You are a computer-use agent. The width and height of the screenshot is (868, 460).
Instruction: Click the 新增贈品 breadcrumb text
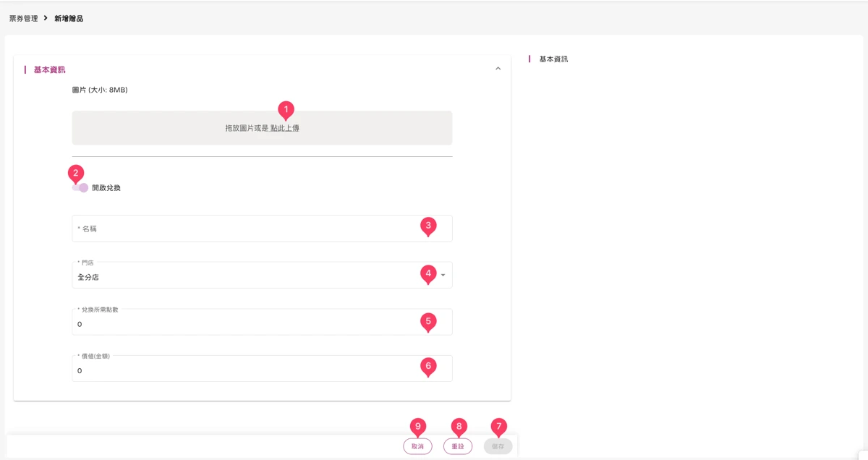point(69,18)
